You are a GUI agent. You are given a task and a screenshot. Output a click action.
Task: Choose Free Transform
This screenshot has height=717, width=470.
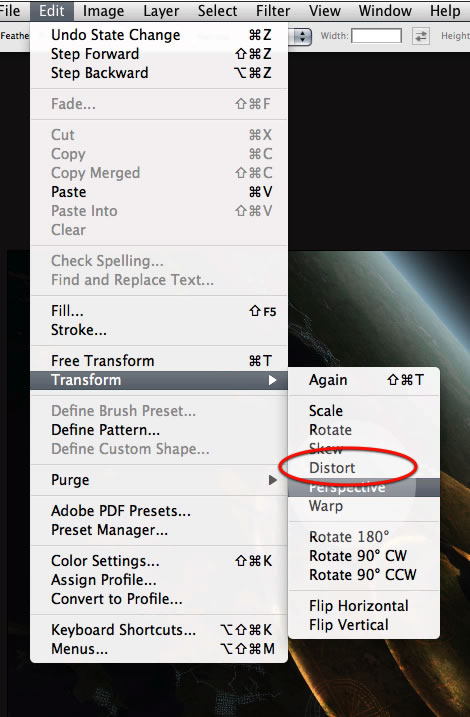pos(159,361)
